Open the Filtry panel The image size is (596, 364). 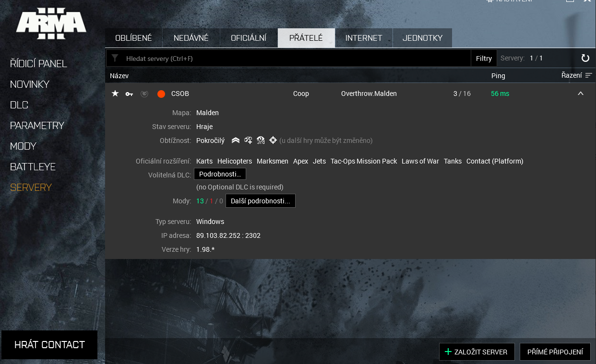[484, 58]
